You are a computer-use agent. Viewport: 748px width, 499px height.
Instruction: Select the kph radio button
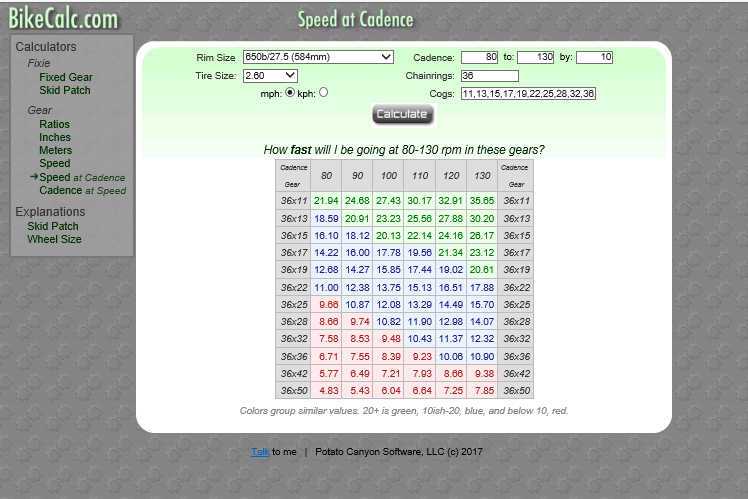pos(323,93)
